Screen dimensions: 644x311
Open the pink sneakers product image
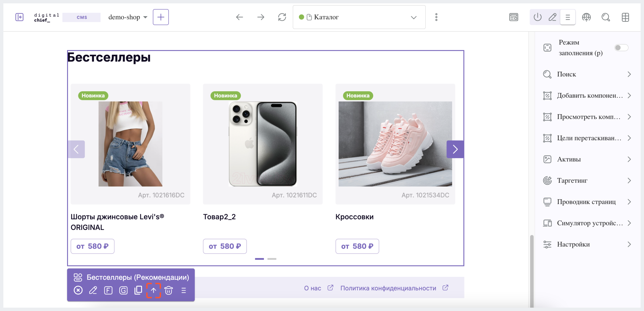point(395,144)
